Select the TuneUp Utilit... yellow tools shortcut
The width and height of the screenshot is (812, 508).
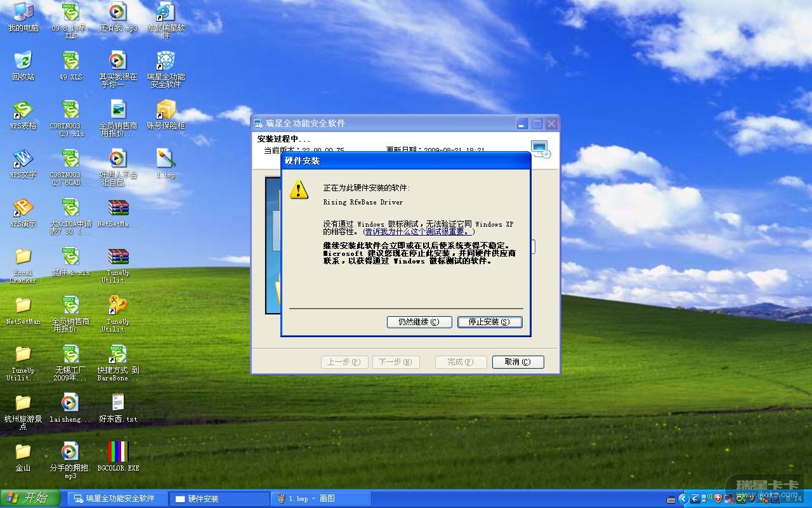coord(118,314)
